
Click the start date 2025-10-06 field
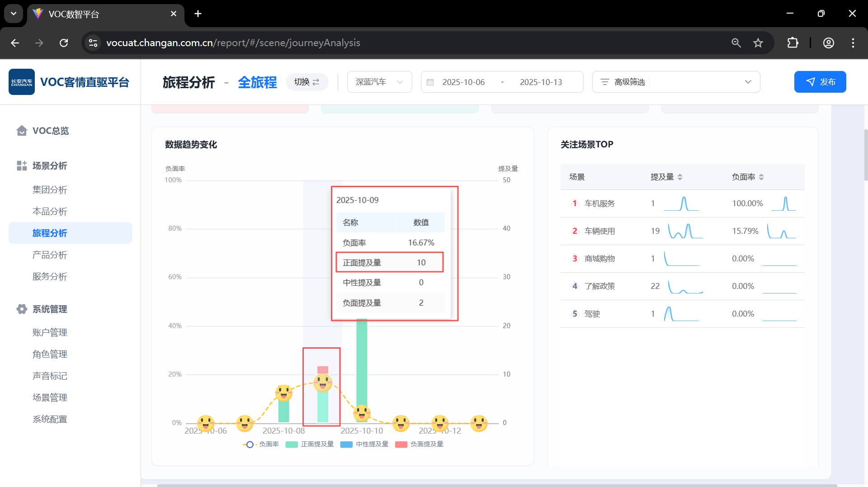click(463, 82)
